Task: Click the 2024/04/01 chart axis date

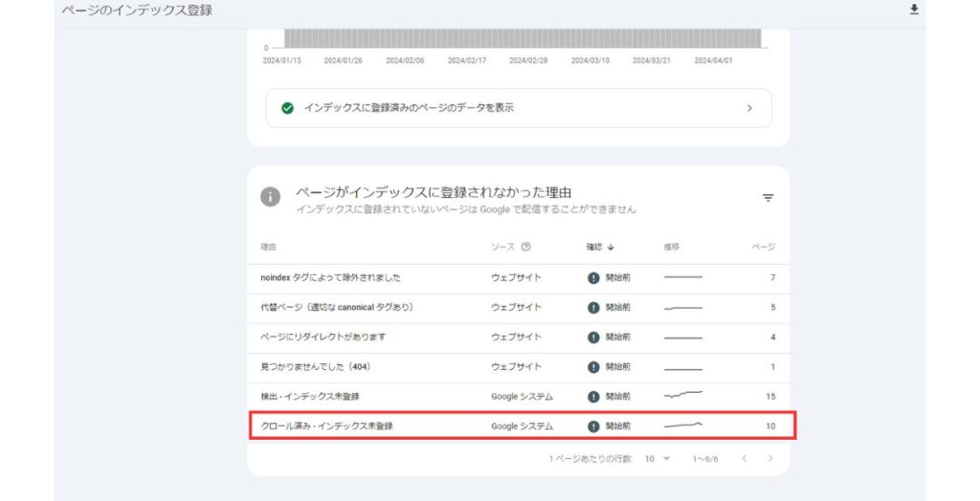Action: [713, 60]
